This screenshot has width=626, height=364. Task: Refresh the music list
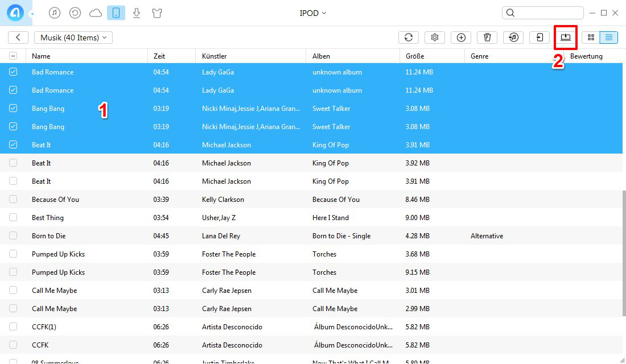409,38
